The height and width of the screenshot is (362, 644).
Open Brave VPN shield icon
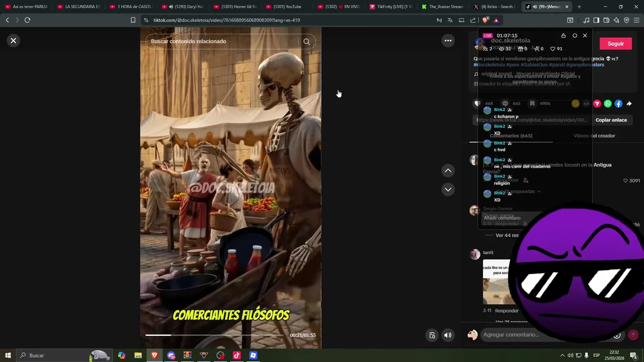click(626, 20)
